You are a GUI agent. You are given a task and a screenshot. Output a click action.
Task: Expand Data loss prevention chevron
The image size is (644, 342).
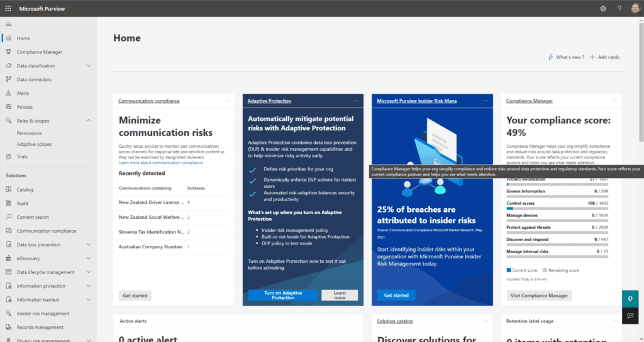[88, 245]
